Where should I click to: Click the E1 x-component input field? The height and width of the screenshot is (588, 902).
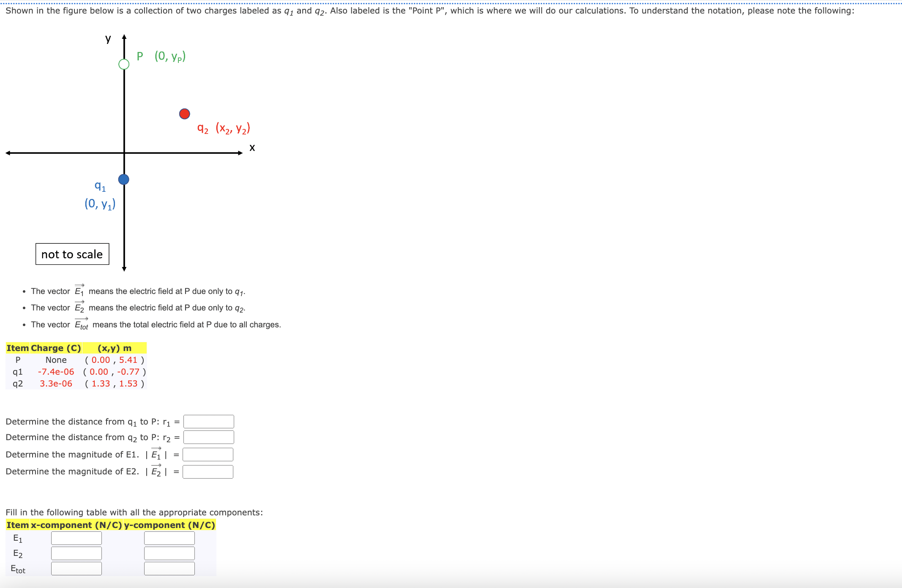tap(76, 538)
